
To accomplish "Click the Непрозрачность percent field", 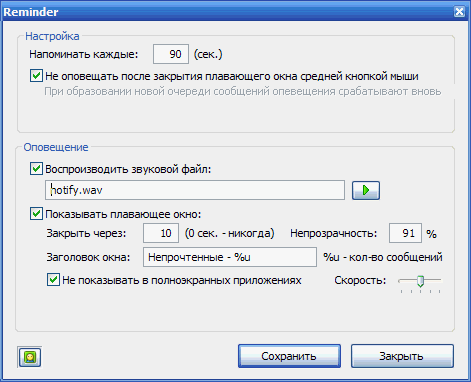I will (405, 233).
